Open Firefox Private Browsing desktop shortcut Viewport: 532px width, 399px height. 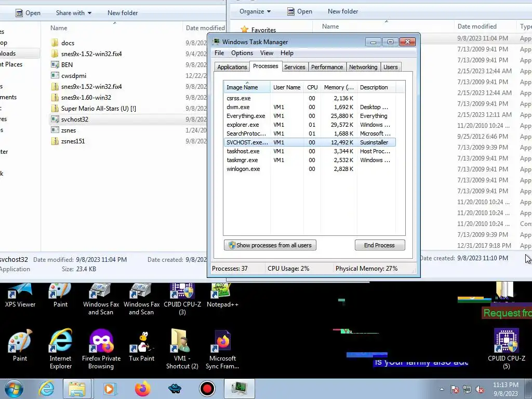tap(101, 349)
